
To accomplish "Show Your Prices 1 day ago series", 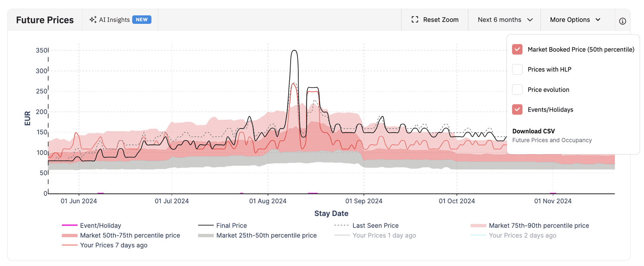I will (x=375, y=235).
